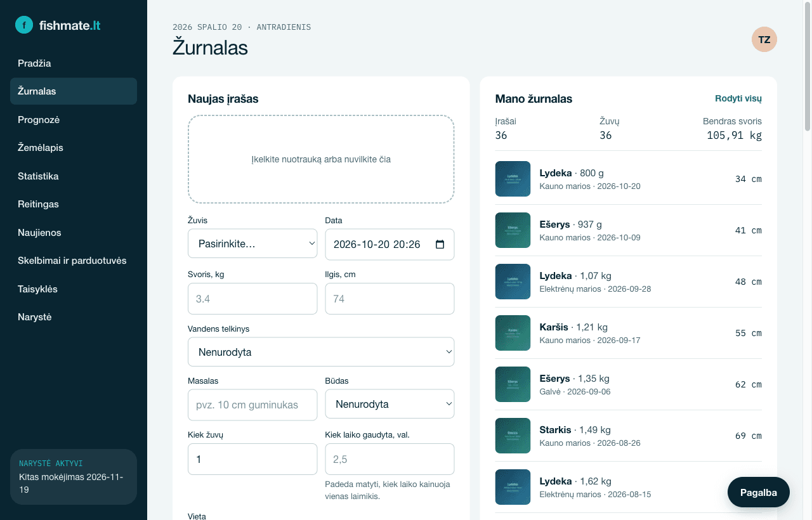Viewport: 812px width, 520px height.
Task: Expand the Būdas dropdown
Action: click(390, 404)
